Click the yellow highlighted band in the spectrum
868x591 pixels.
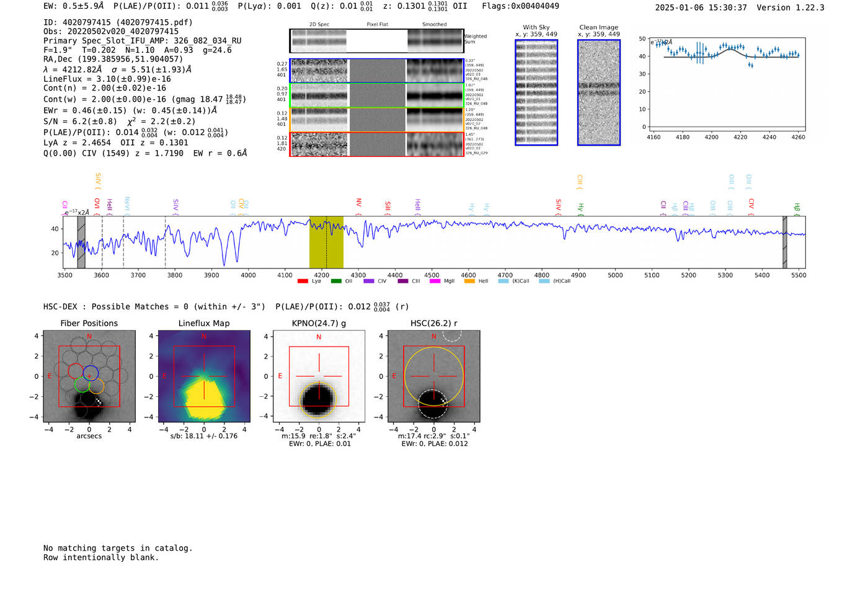pyautogui.click(x=326, y=242)
